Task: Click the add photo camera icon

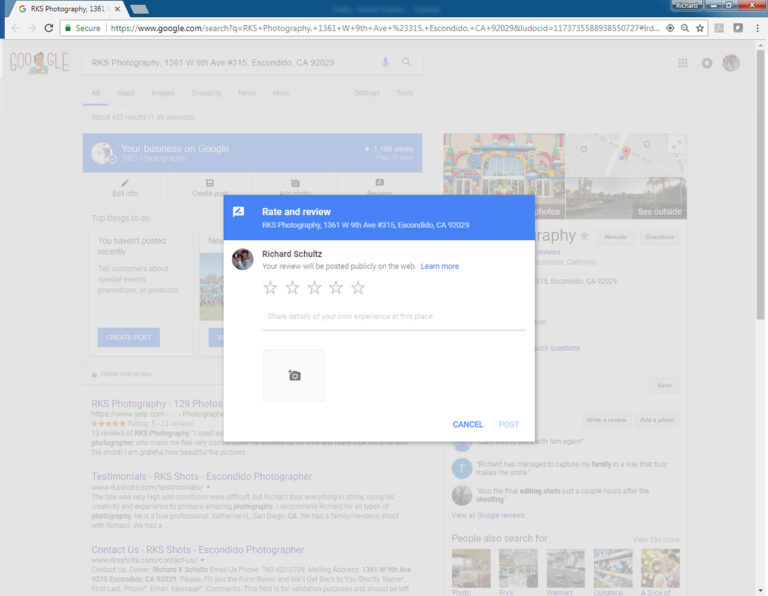Action: [x=294, y=375]
